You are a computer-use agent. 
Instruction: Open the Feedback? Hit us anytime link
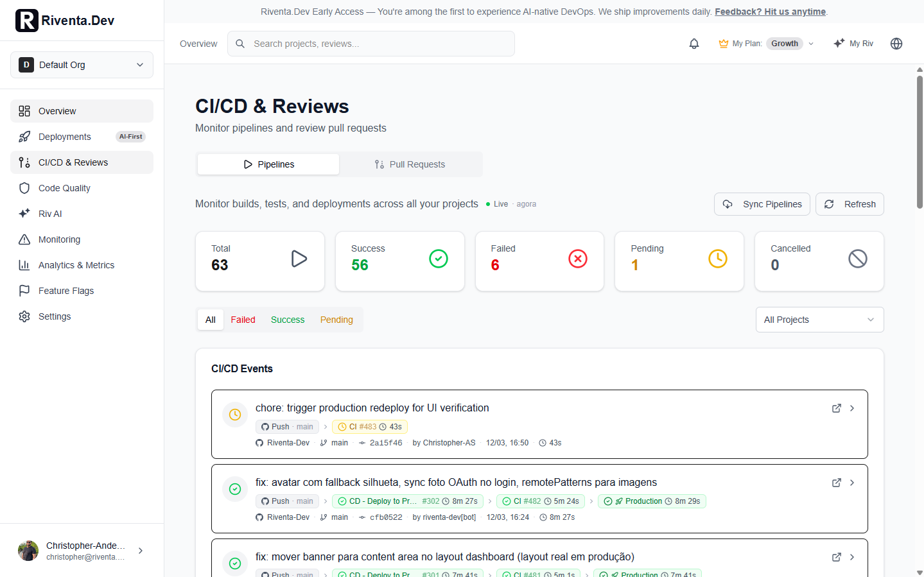tap(770, 12)
